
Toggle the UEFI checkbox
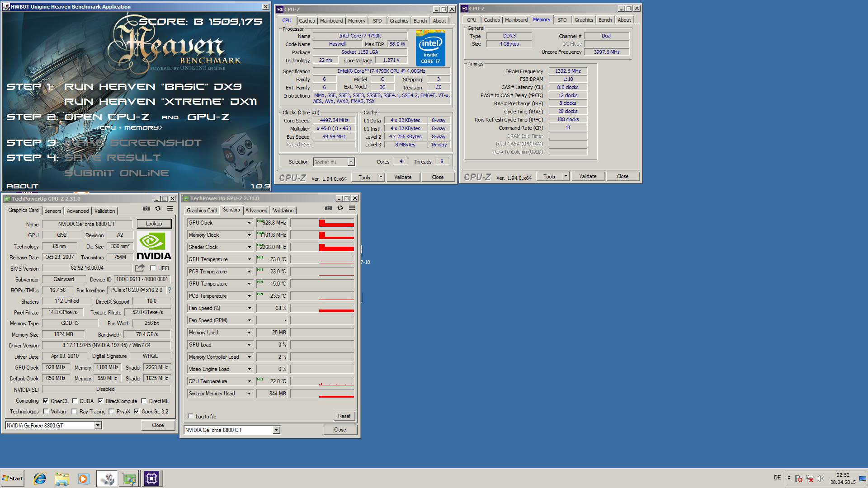tap(153, 268)
